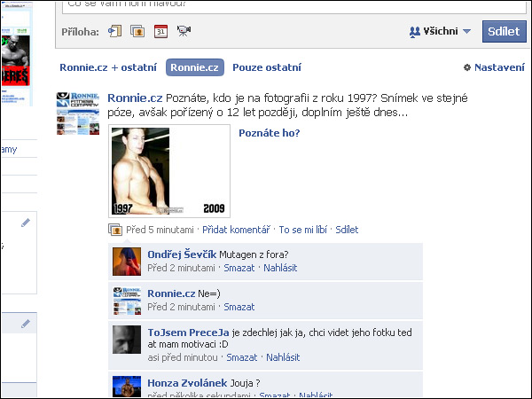Click Smazat on ToJsem PreceJa's comment
Viewport: 532px width, 399px height.
(x=242, y=357)
